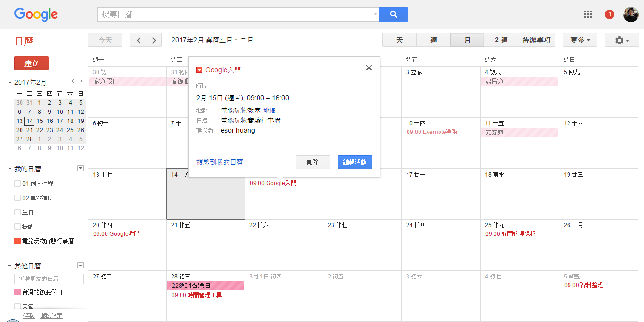Toggle the 提醒 calendar
This screenshot has height=322, width=644.
[18, 227]
